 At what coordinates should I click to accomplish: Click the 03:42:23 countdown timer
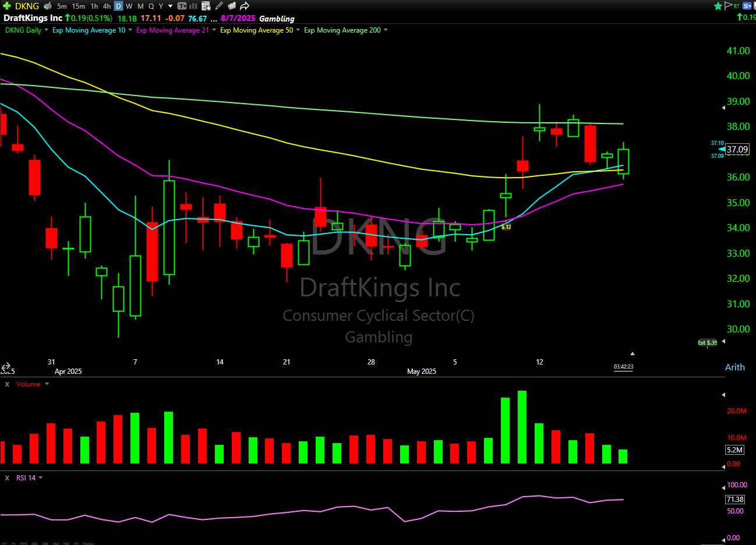point(623,367)
